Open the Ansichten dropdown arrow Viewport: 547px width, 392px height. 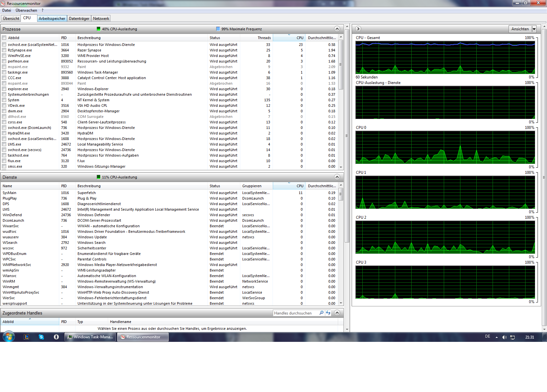pos(534,29)
